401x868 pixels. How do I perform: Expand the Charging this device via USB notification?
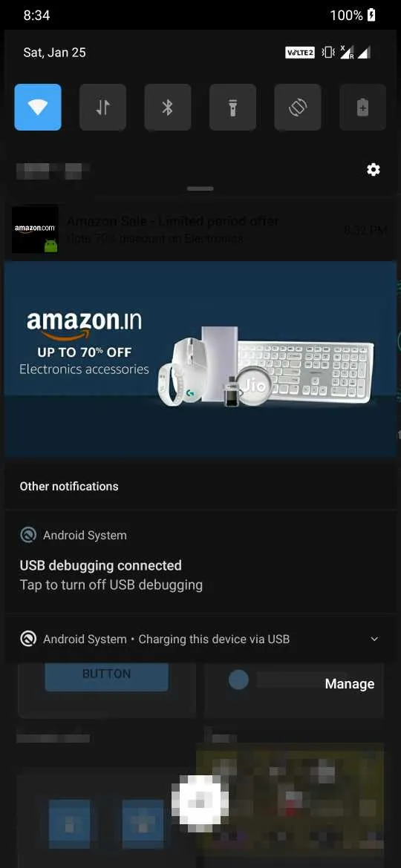[374, 639]
